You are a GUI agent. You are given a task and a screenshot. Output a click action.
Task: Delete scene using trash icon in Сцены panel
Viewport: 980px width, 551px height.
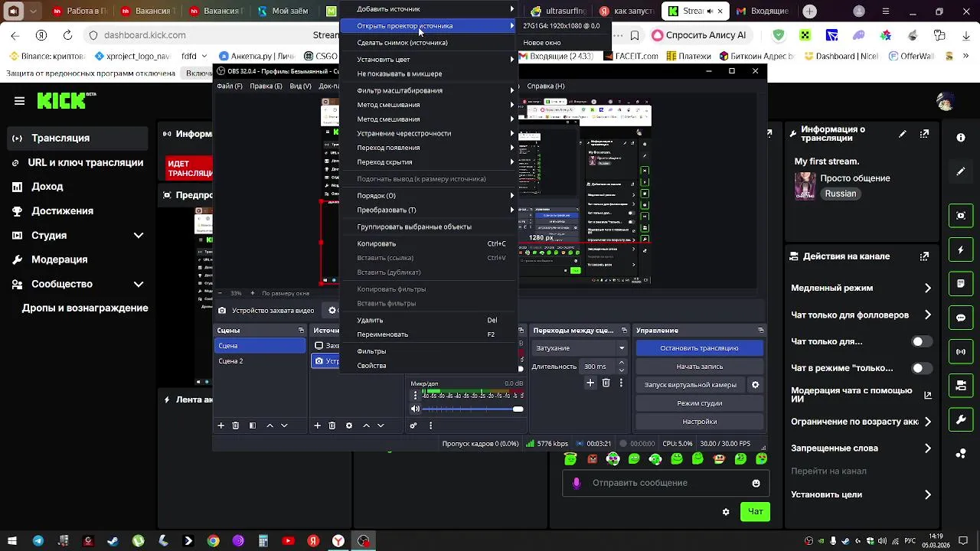[x=236, y=425]
